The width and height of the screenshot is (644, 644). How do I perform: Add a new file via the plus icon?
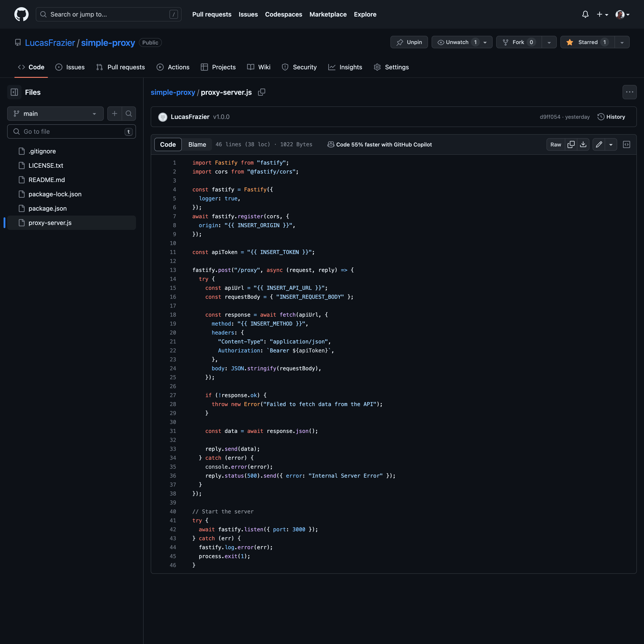tap(114, 113)
